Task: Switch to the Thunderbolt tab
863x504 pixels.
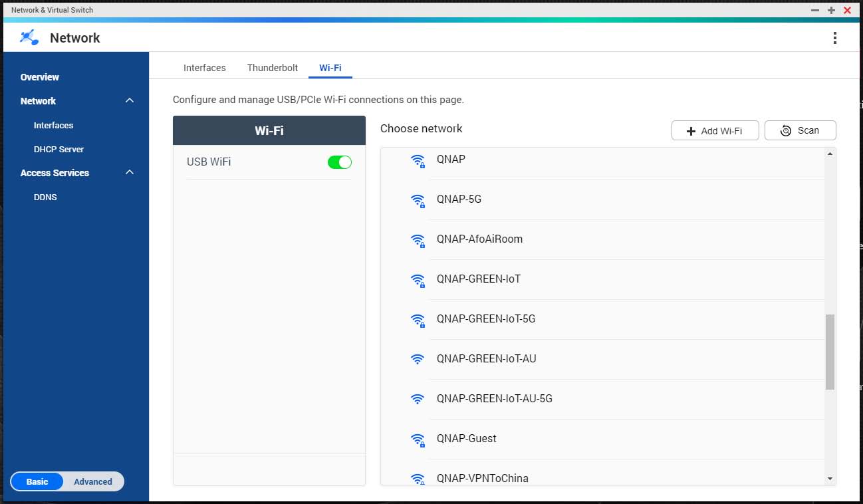Action: pyautogui.click(x=273, y=68)
